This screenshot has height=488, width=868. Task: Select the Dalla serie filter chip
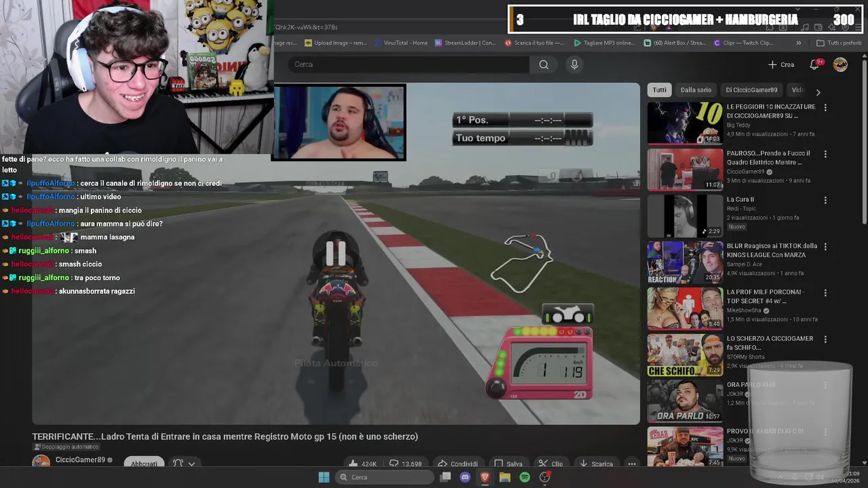click(696, 89)
